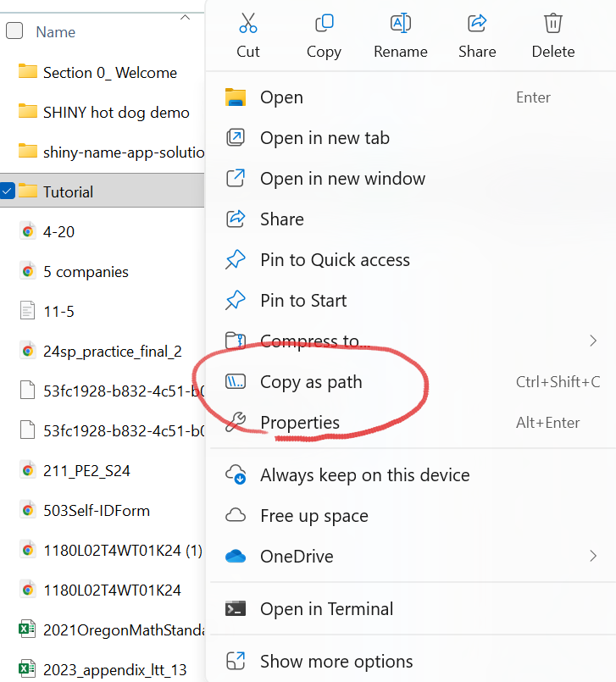616x682 pixels.
Task: Click the sort chevron above Name column
Action: [186, 16]
